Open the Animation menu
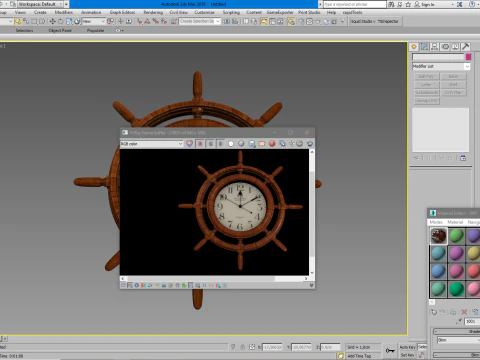 [91, 12]
